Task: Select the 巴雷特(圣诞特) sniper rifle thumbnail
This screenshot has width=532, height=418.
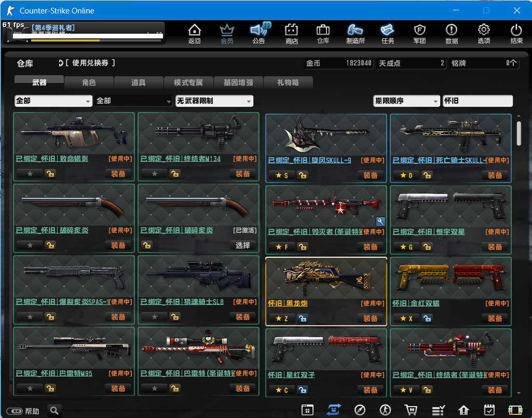Action: (198, 348)
